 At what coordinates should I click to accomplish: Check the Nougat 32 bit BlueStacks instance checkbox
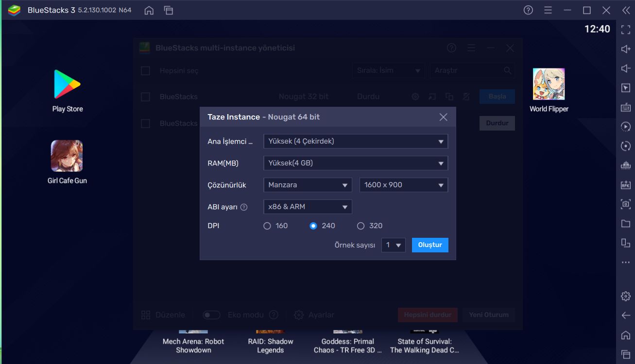click(x=145, y=97)
